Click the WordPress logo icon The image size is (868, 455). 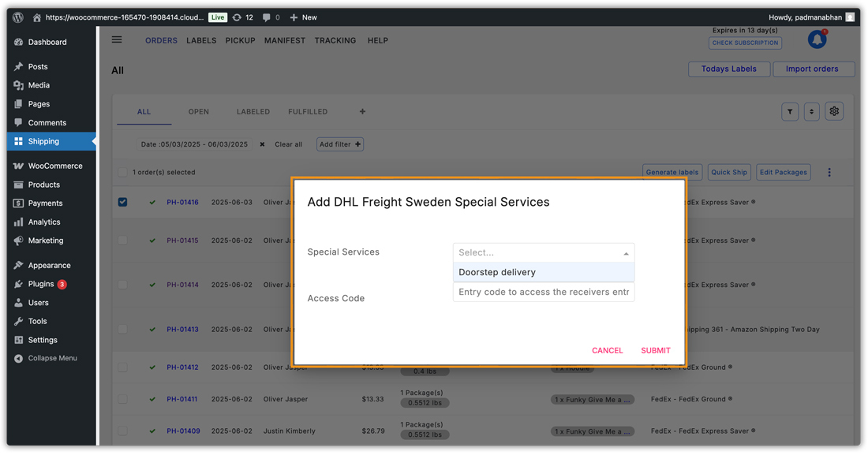coord(17,17)
